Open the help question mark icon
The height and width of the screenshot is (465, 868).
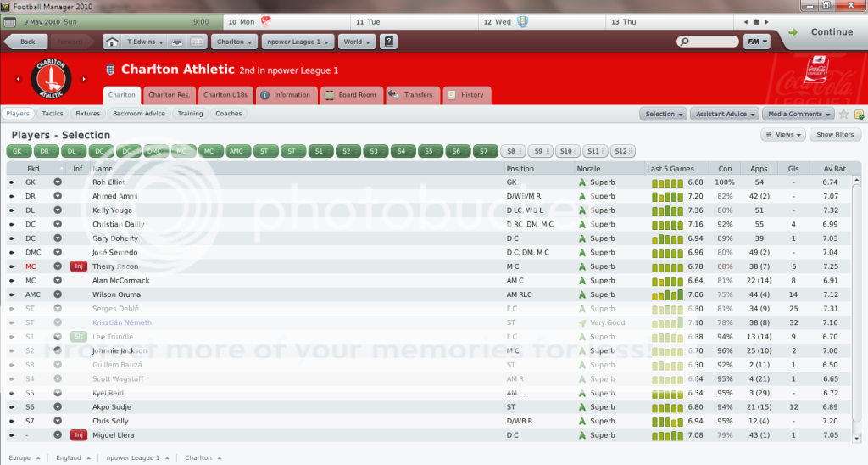pos(388,42)
